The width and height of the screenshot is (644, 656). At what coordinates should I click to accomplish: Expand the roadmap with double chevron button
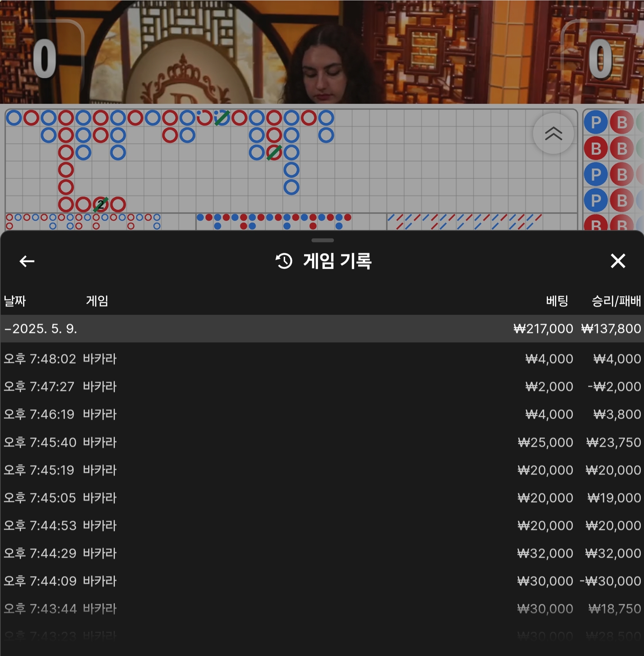coord(553,134)
